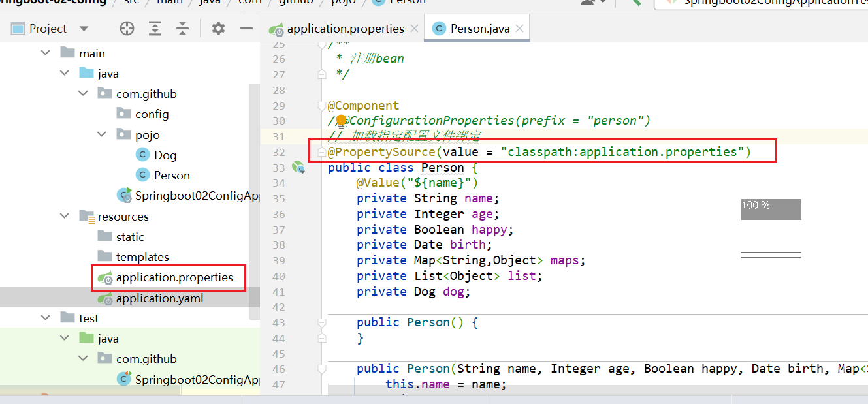
Task: Close the Person.java editor tab
Action: tap(520, 29)
